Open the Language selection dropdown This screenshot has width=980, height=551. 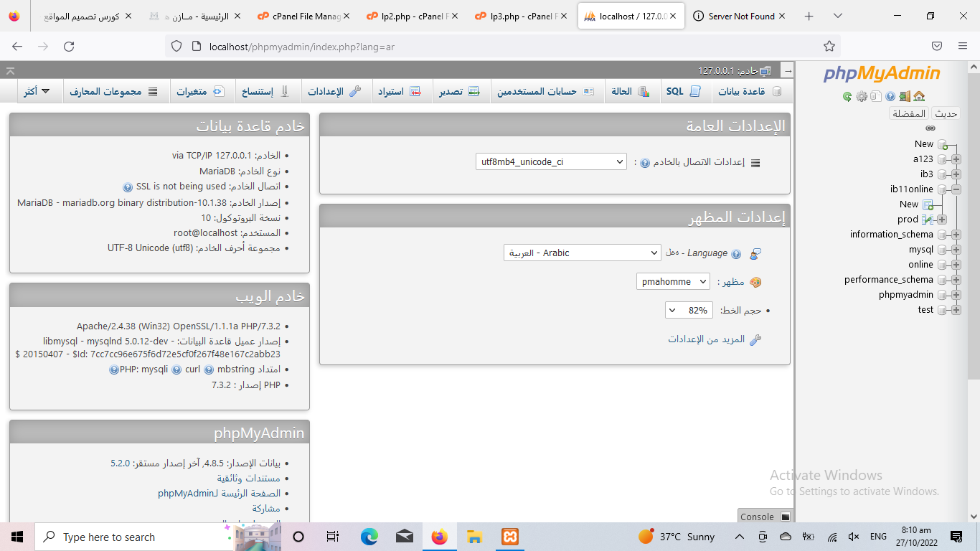[582, 253]
